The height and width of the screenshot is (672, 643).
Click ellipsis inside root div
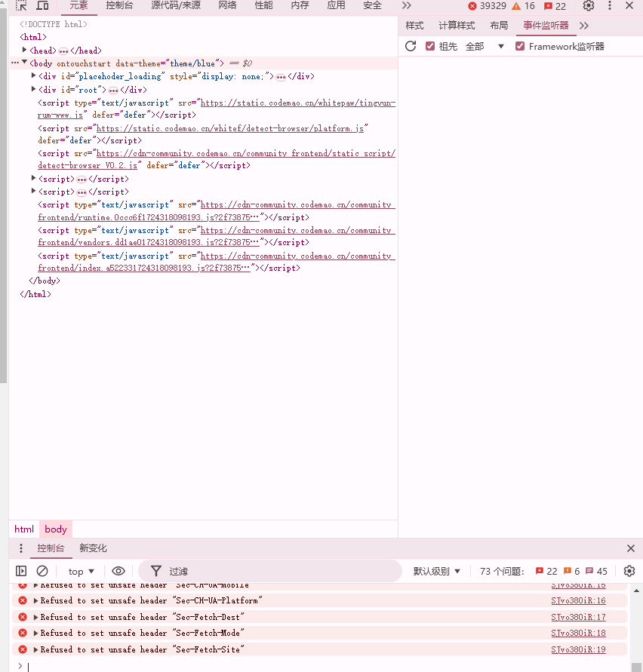(113, 91)
